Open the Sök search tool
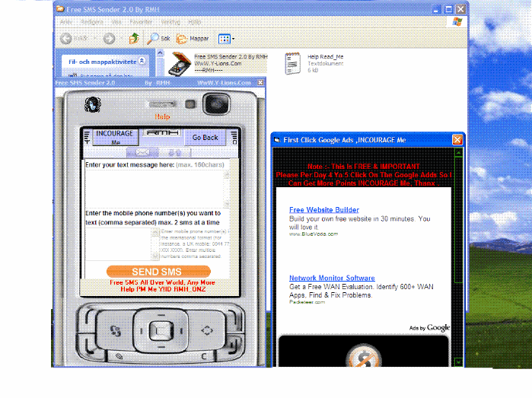This screenshot has width=532, height=398. click(x=158, y=38)
